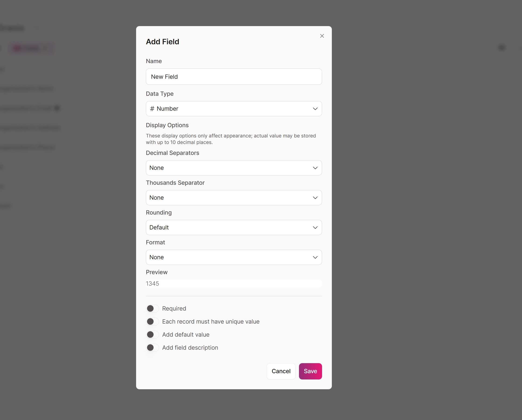Viewport: 522px width, 420px height.
Task: Enable Each record must have unique value
Action: tap(152, 321)
